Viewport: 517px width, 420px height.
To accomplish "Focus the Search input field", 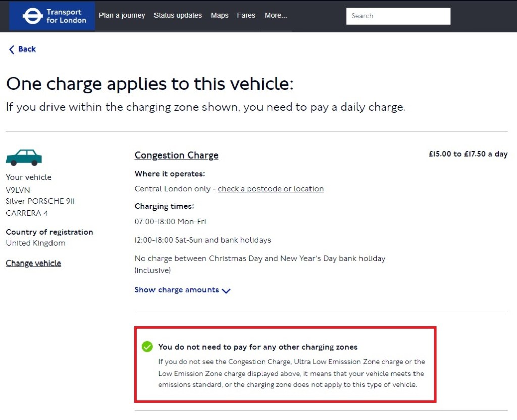I will click(398, 16).
